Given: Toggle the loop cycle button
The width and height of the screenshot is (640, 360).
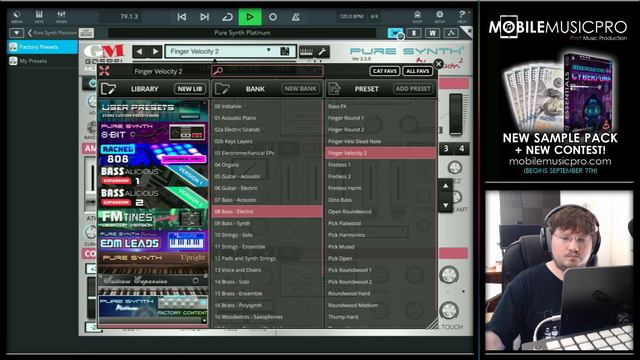Looking at the screenshot, I should pos(227,17).
